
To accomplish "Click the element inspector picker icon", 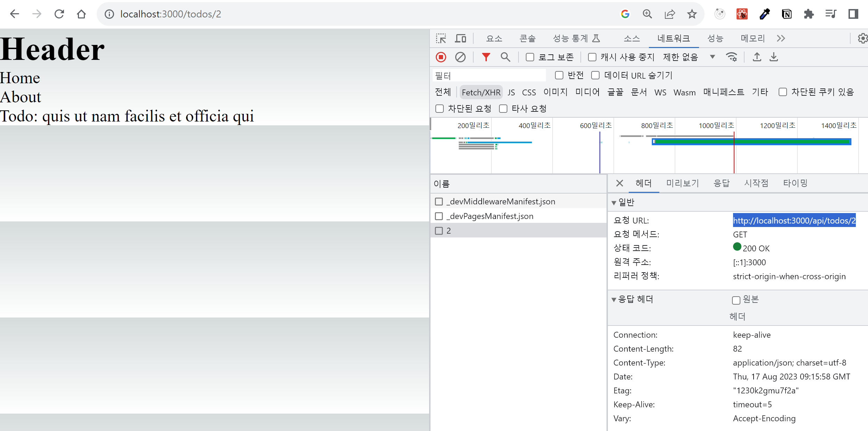I will 441,38.
